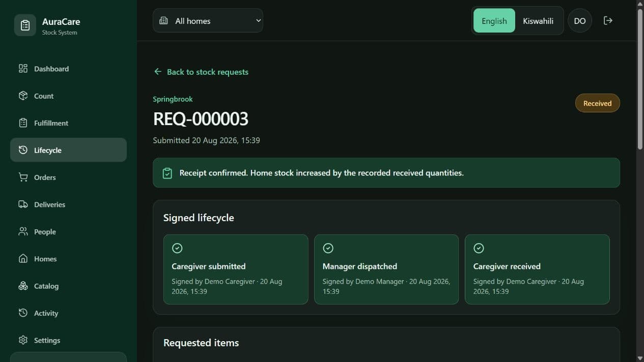644x362 pixels.
Task: View the Activity page
Action: tap(68, 313)
